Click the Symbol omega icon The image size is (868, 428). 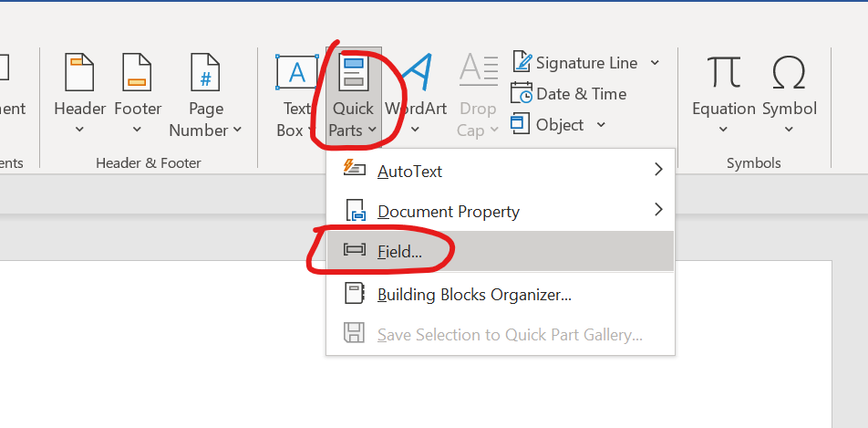click(790, 73)
